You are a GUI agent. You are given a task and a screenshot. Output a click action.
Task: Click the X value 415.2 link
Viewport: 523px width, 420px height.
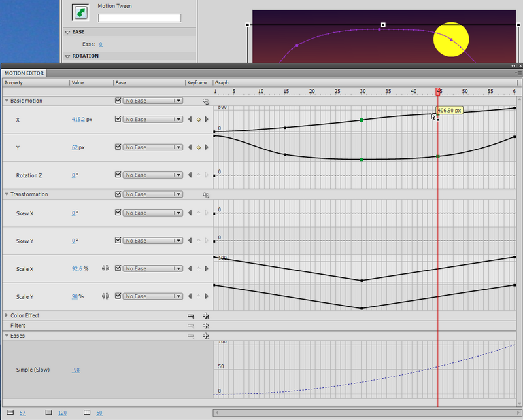(x=78, y=120)
